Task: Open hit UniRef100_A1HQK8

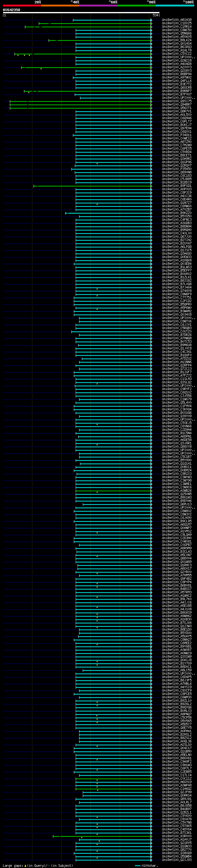Action: [177, 260]
